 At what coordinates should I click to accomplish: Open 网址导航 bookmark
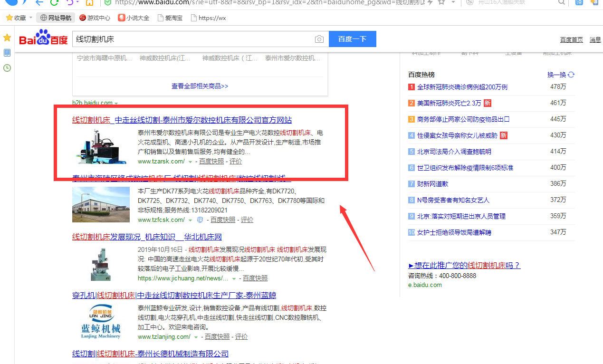[56, 18]
